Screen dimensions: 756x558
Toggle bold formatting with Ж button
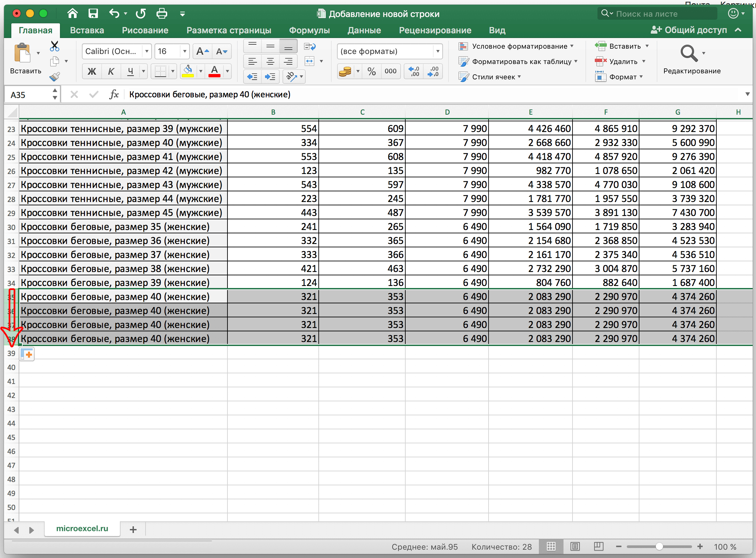click(x=92, y=71)
